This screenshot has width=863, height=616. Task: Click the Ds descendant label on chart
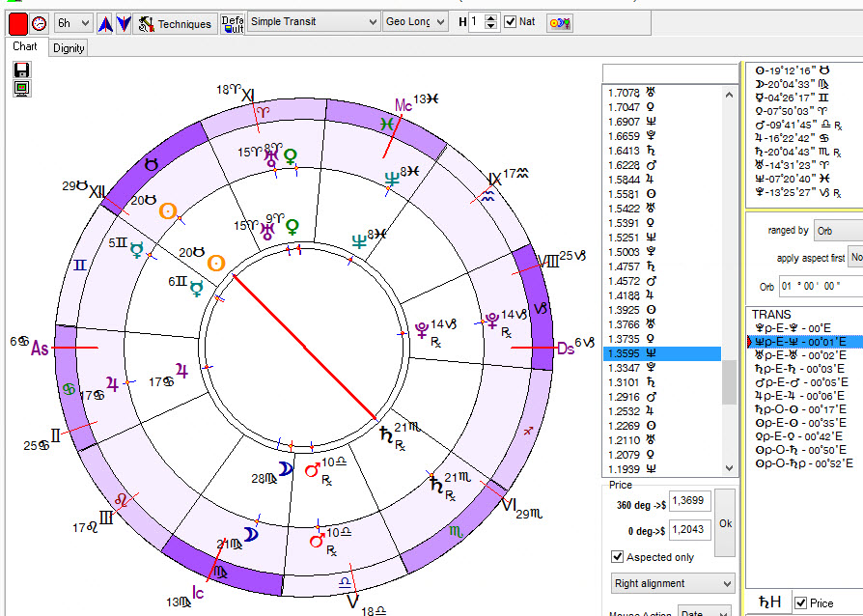[x=566, y=348]
